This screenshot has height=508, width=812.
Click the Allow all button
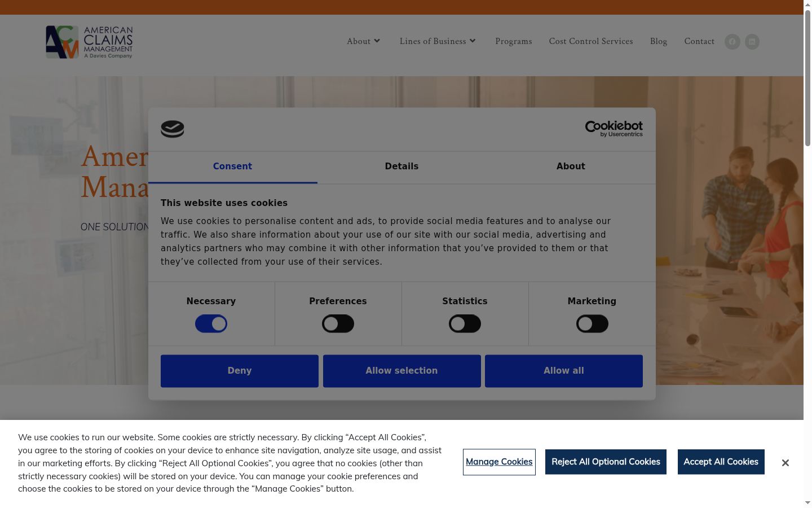564,371
